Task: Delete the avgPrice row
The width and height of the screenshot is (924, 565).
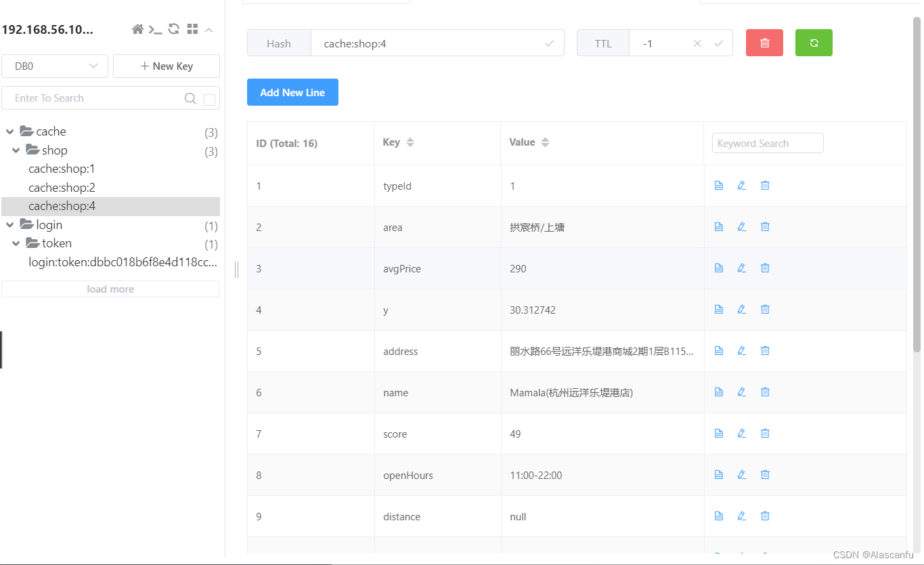Action: (765, 268)
